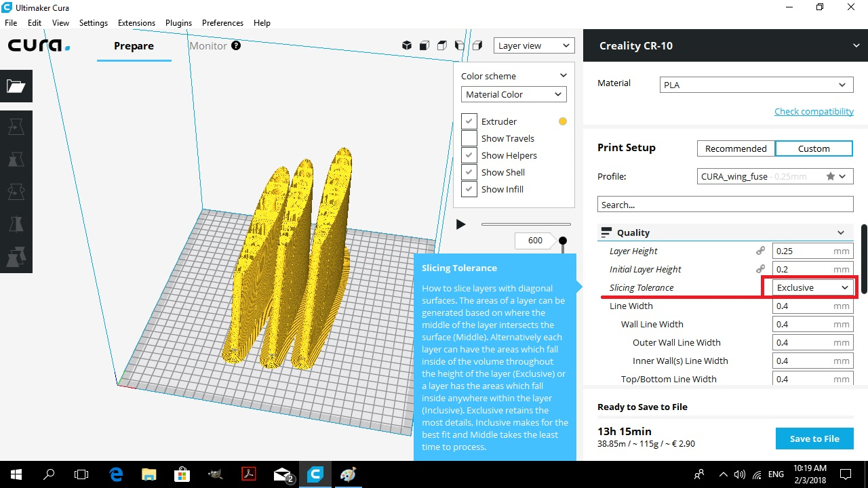868x488 pixels.
Task: Open the Settings menu
Action: [94, 22]
